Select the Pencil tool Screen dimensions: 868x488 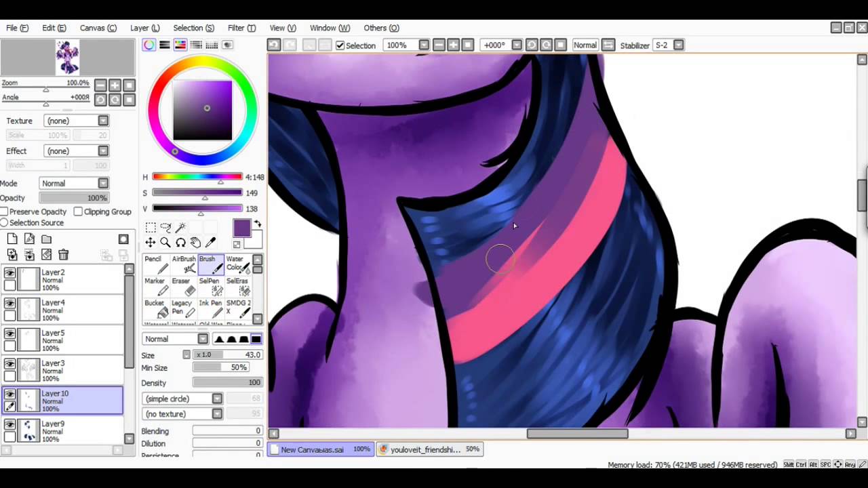(156, 264)
